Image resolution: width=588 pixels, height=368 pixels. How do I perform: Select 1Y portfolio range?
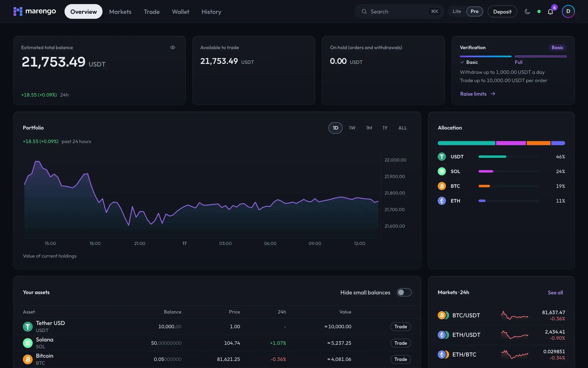coord(385,128)
